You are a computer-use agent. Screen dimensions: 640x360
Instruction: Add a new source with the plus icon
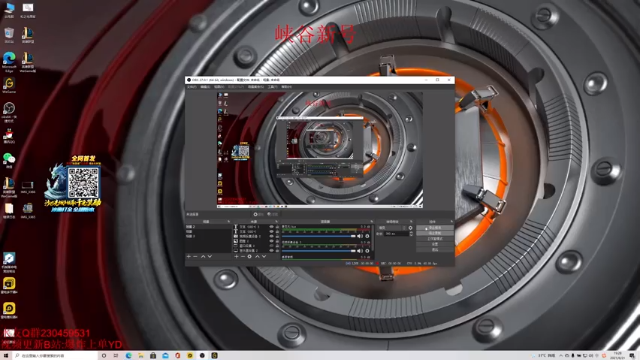pyautogui.click(x=236, y=256)
